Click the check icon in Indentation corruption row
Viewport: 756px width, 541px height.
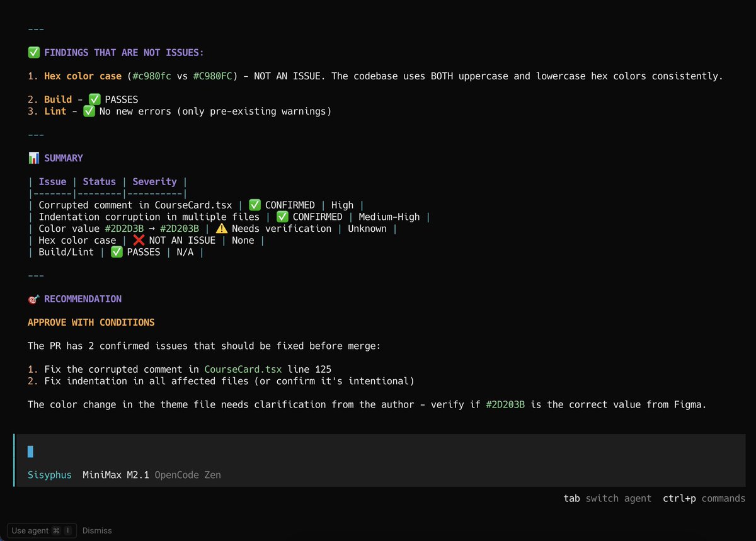(x=282, y=217)
